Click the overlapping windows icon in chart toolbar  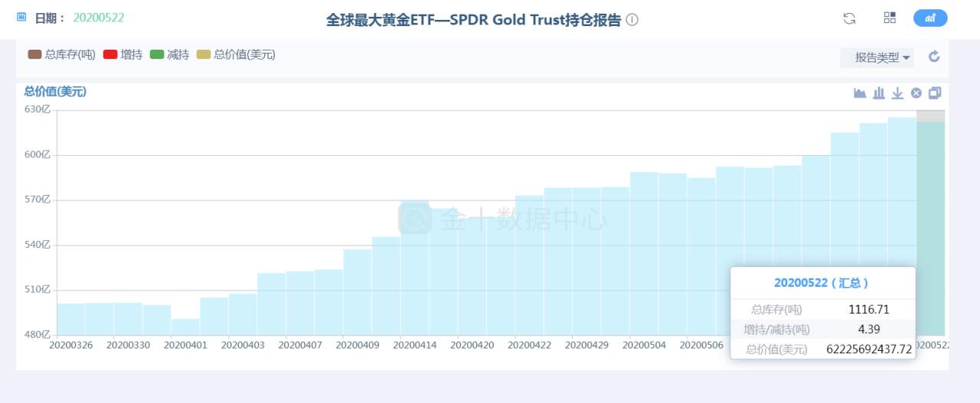[935, 93]
